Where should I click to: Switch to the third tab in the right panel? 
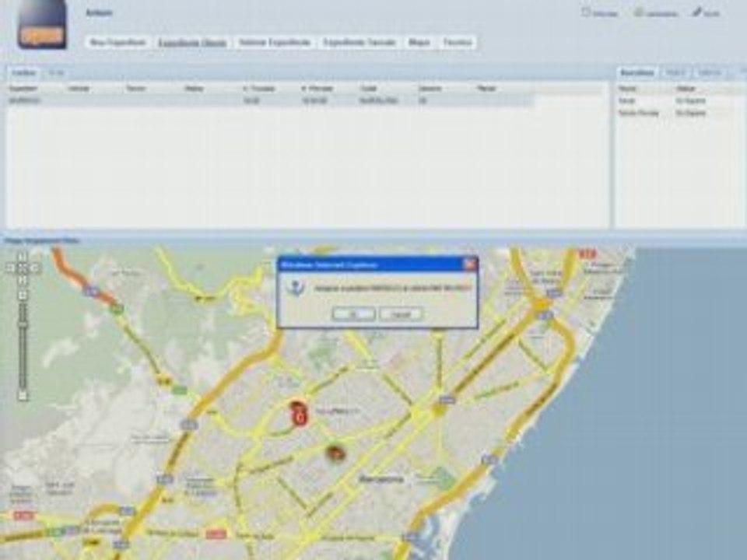click(709, 73)
